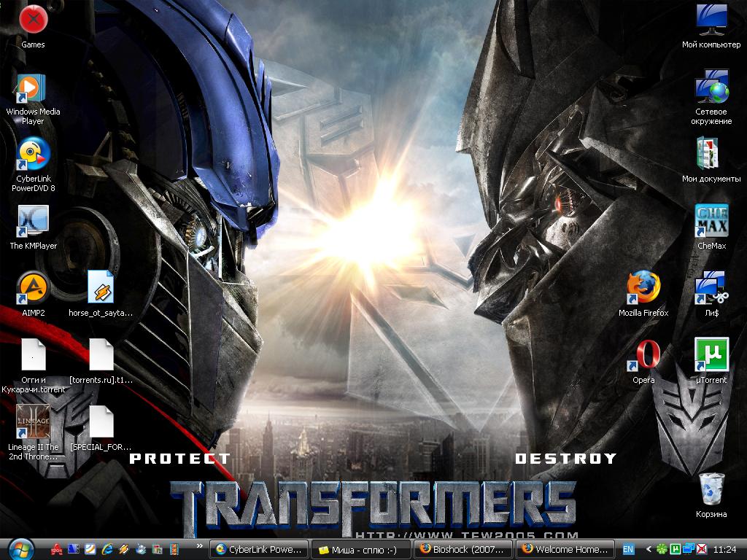Open the EN language selector
This screenshot has height=560, width=747.
pyautogui.click(x=628, y=549)
